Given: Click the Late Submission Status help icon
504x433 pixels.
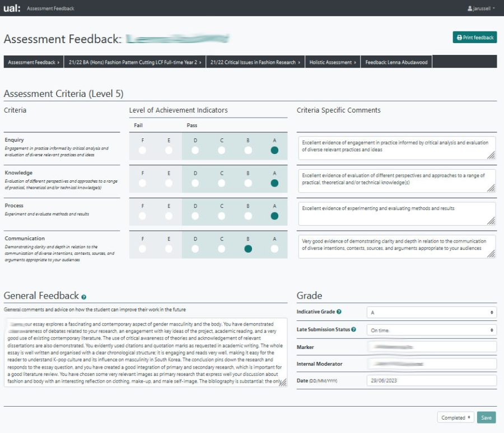Looking at the screenshot, I should click(353, 330).
